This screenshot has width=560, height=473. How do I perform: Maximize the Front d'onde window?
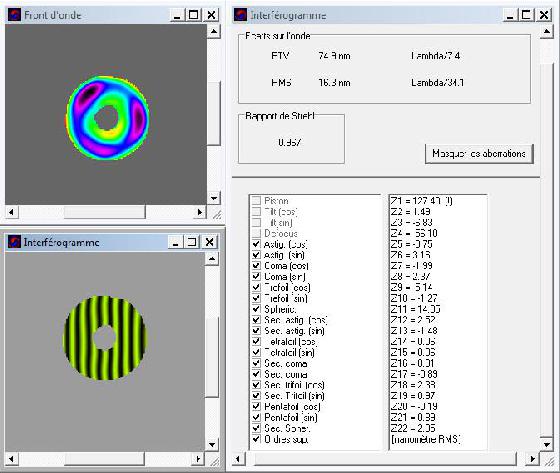(x=194, y=15)
